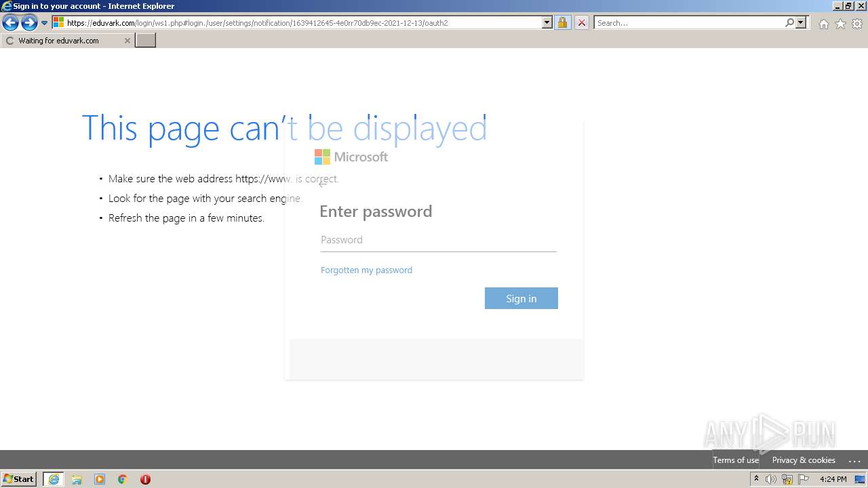Expand the search provider dropdown arrow
This screenshot has height=488, width=868.
801,22
